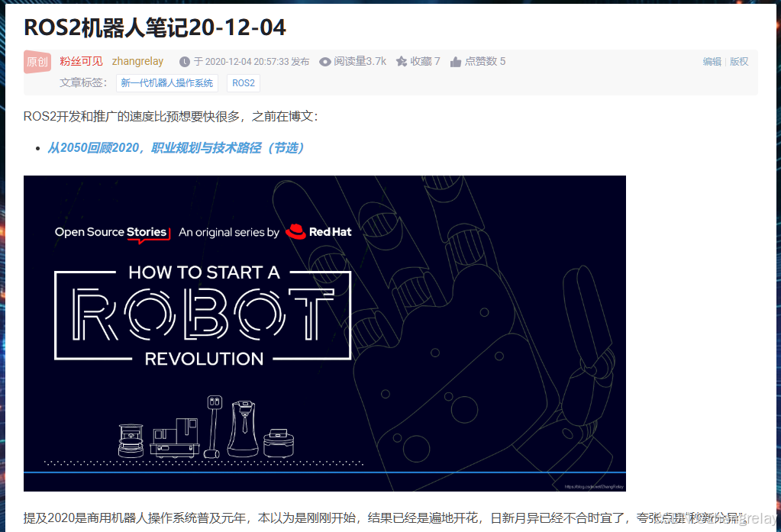Click the eye read-count icon
The image size is (781, 532).
pos(324,62)
